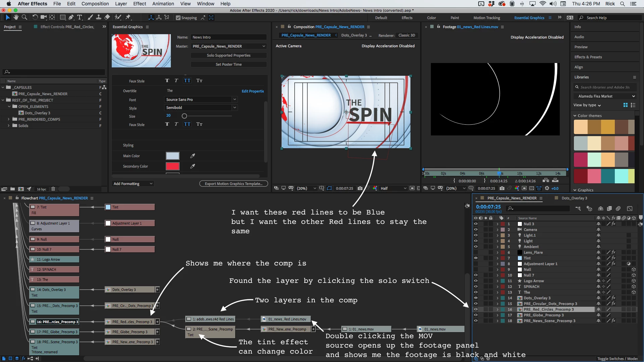Image resolution: width=644 pixels, height=362 pixels.
Task: Click the red Secondary Color swatch
Action: point(172,166)
